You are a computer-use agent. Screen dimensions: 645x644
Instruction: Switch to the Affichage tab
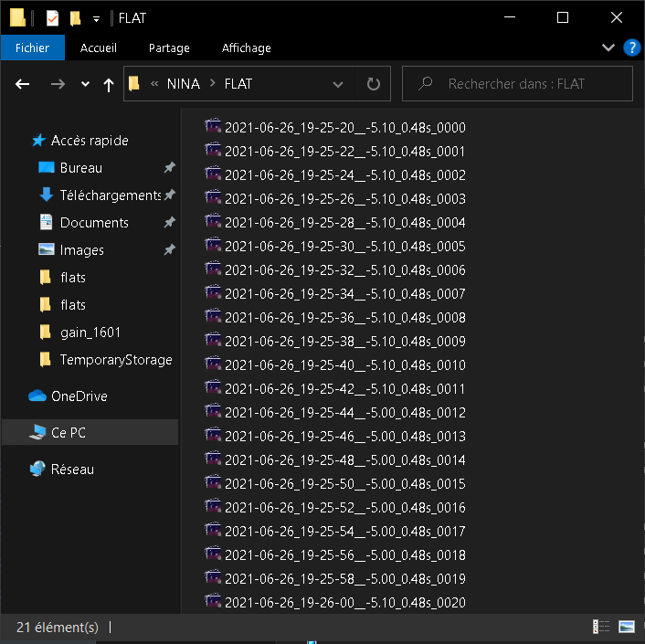click(x=246, y=48)
